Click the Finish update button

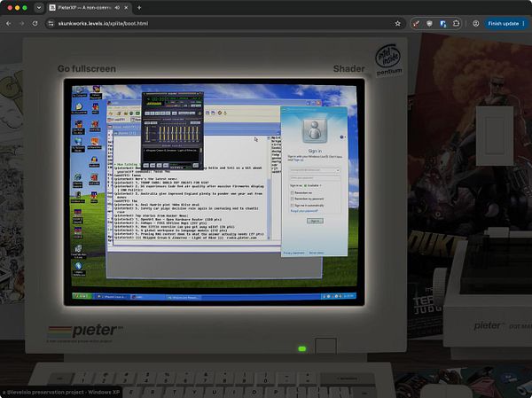point(506,23)
